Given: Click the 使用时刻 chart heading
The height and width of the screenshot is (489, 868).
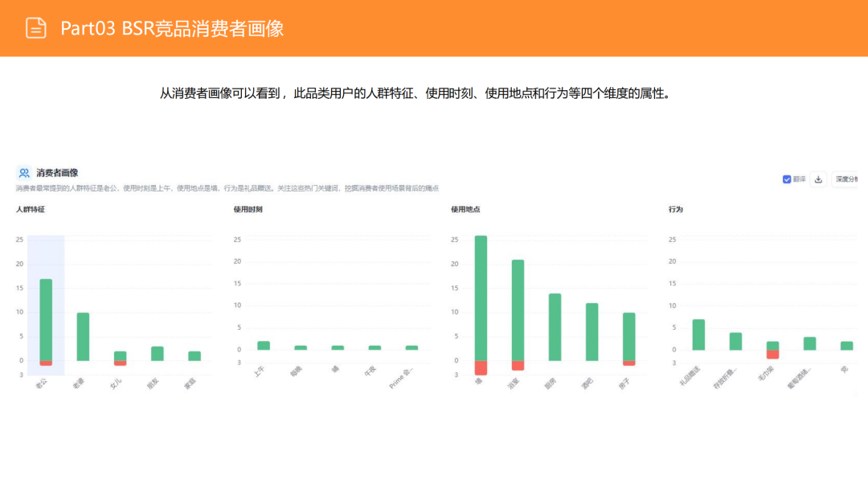Looking at the screenshot, I should 248,209.
